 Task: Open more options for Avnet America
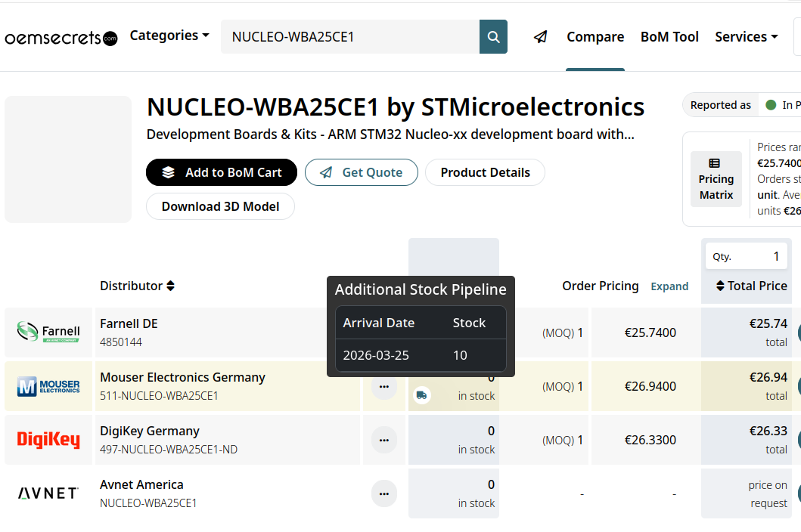pyautogui.click(x=384, y=493)
